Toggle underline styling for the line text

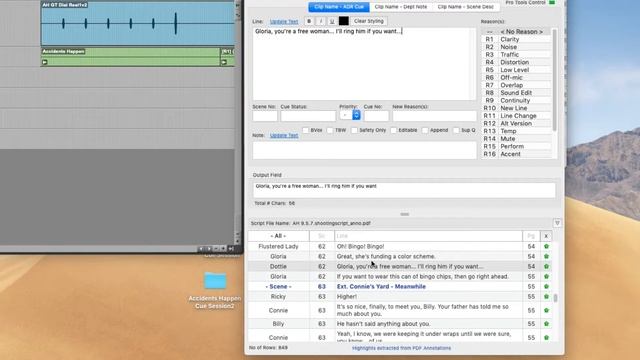tap(332, 21)
